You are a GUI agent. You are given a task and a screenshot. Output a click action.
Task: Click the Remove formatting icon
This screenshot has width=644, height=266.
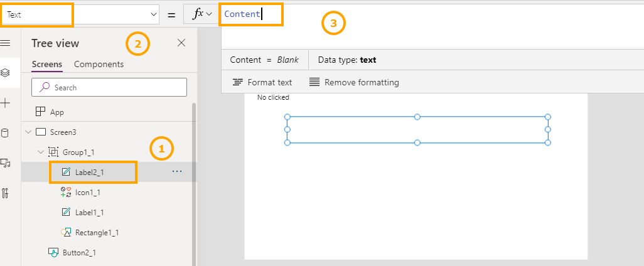tap(314, 82)
